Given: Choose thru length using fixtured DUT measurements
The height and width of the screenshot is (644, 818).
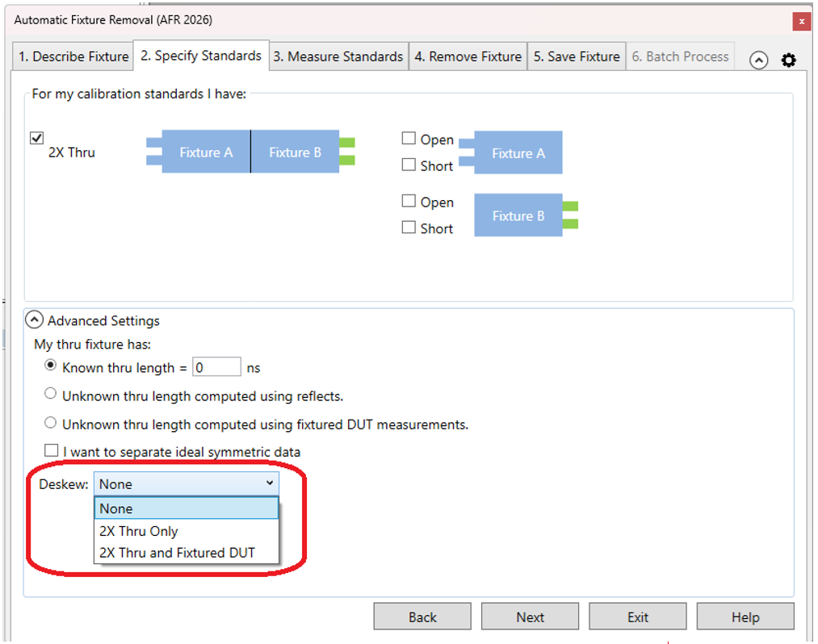Looking at the screenshot, I should (x=51, y=423).
